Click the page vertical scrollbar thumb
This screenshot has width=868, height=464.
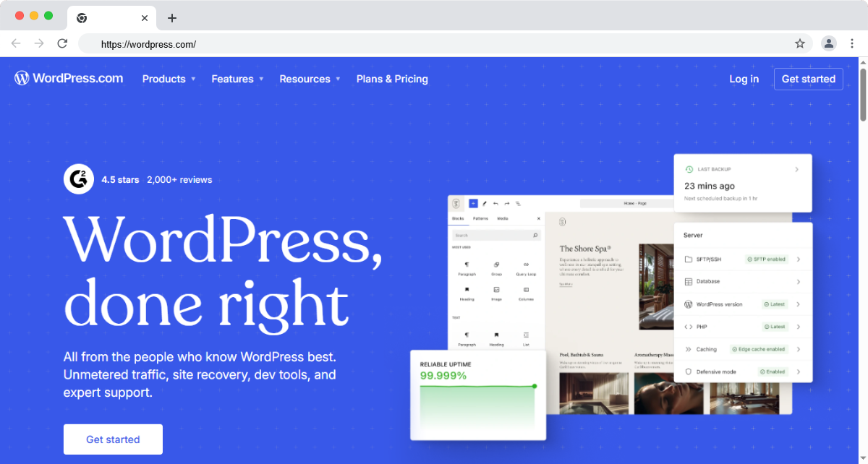863,95
